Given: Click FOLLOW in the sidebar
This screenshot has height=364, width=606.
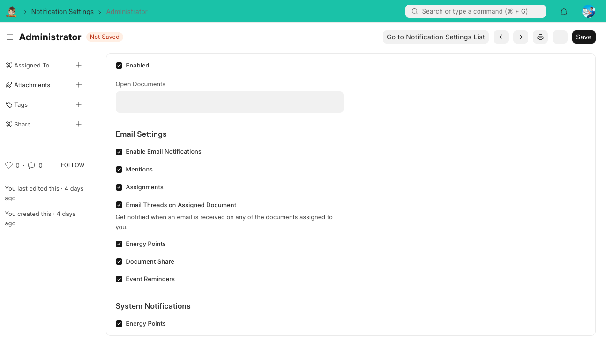Looking at the screenshot, I should [x=72, y=165].
